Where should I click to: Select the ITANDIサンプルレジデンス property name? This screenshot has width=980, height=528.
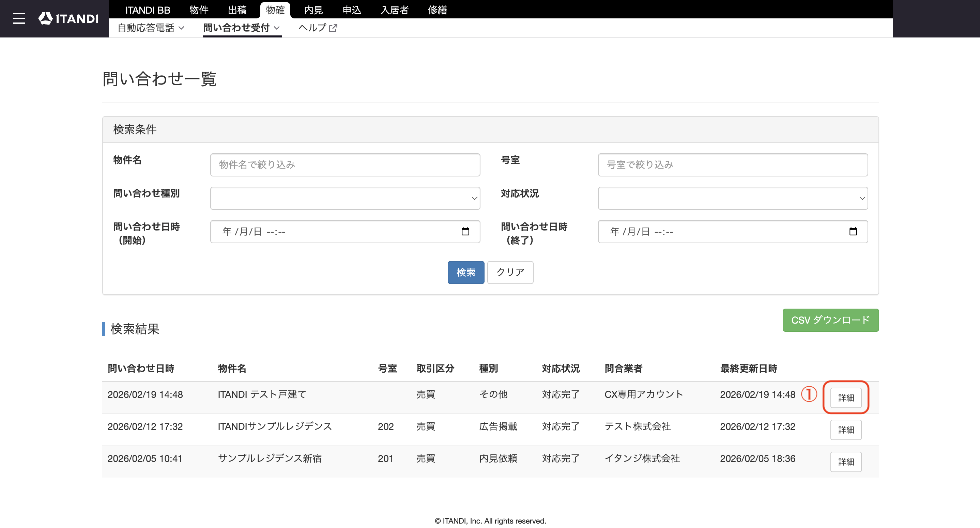pos(275,426)
